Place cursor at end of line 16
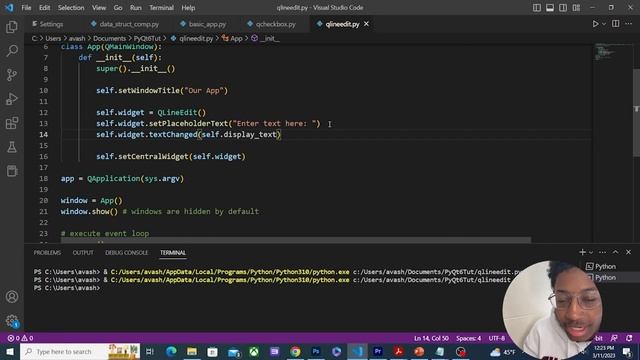 [247, 157]
